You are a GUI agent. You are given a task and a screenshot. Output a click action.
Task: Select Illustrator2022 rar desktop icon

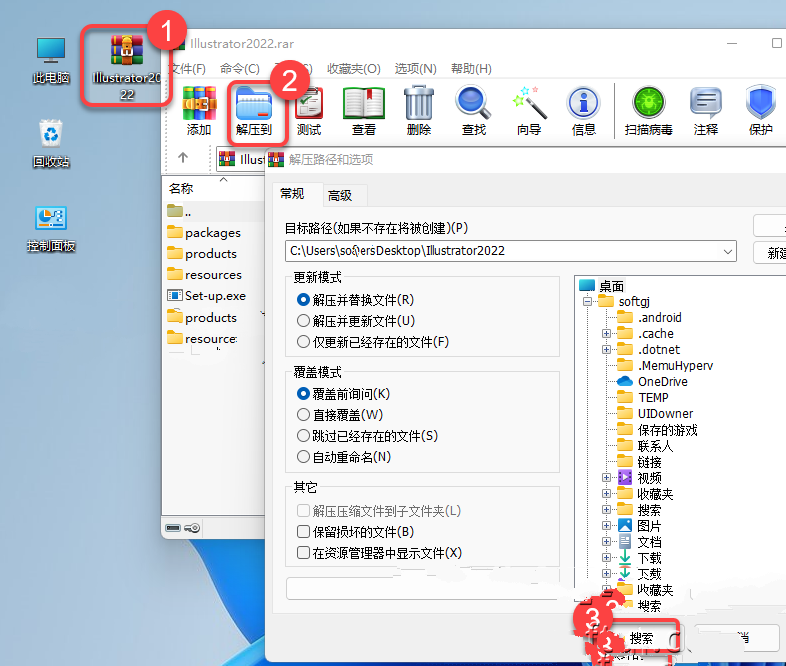click(x=127, y=67)
